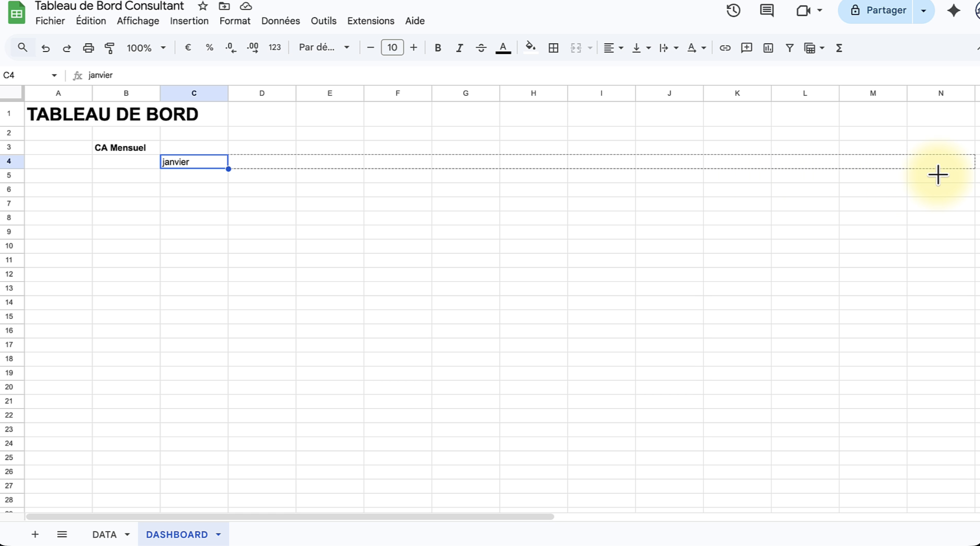Screen dimensions: 980x546
Task: Click the paint format roller icon
Action: pos(110,48)
